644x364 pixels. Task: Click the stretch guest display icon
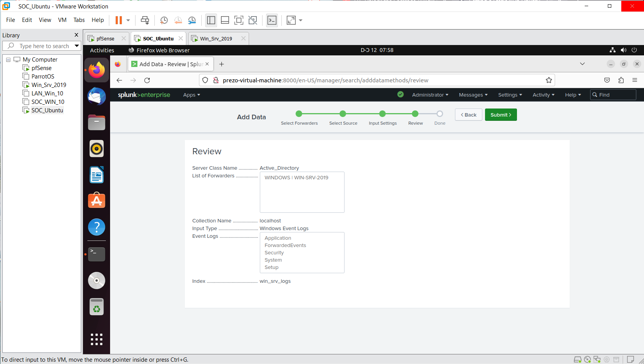pyautogui.click(x=291, y=20)
